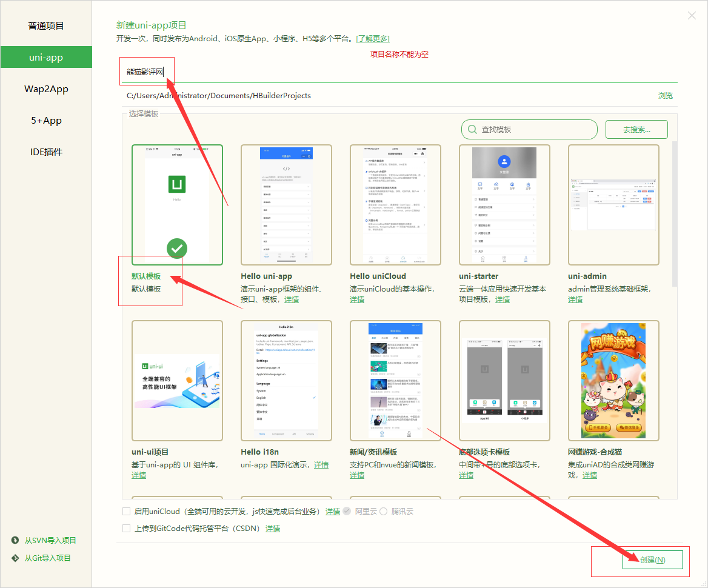This screenshot has height=588, width=708.
Task: Select the uni-admin template thumbnail
Action: [x=613, y=204]
